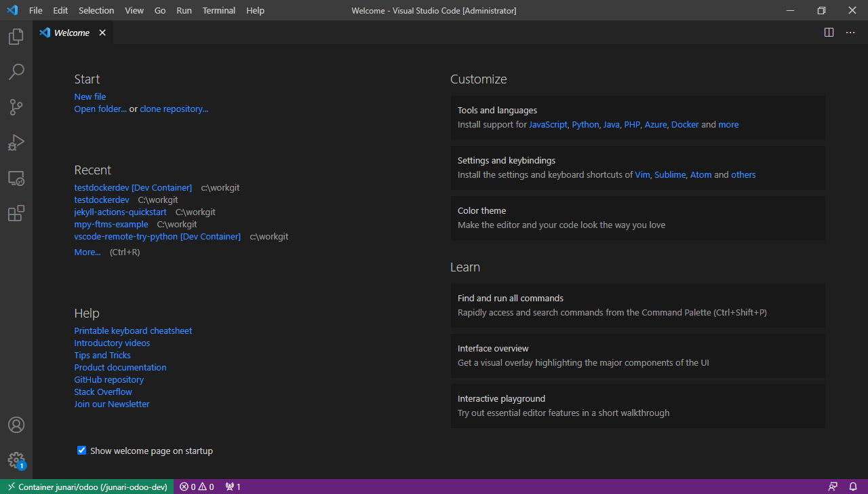Image resolution: width=868 pixels, height=494 pixels.
Task: Click the More... recent link
Action: (x=87, y=252)
